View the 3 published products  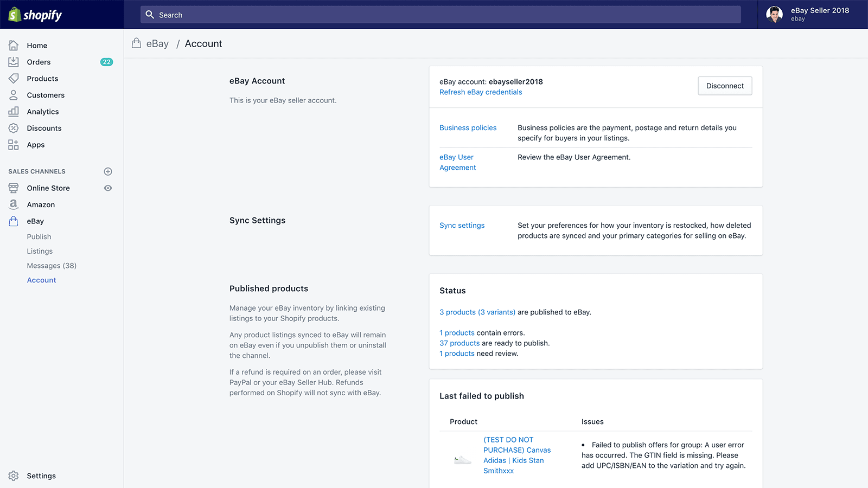(x=477, y=312)
